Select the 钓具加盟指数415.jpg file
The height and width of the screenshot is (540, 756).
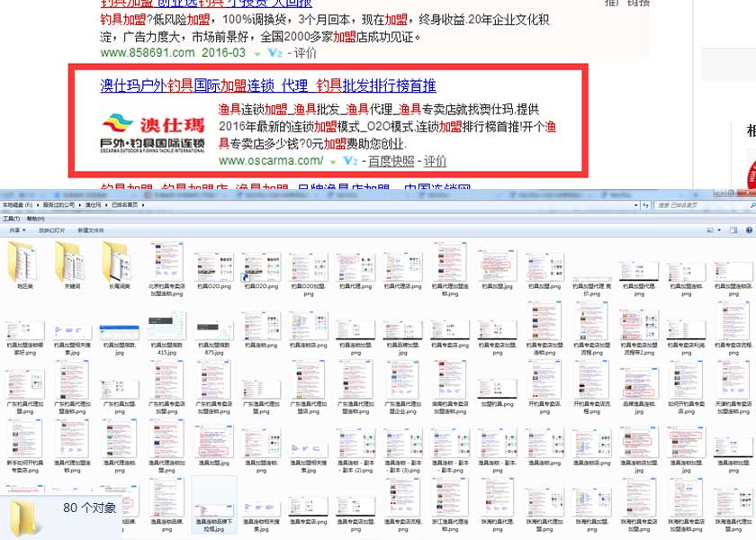(166, 333)
